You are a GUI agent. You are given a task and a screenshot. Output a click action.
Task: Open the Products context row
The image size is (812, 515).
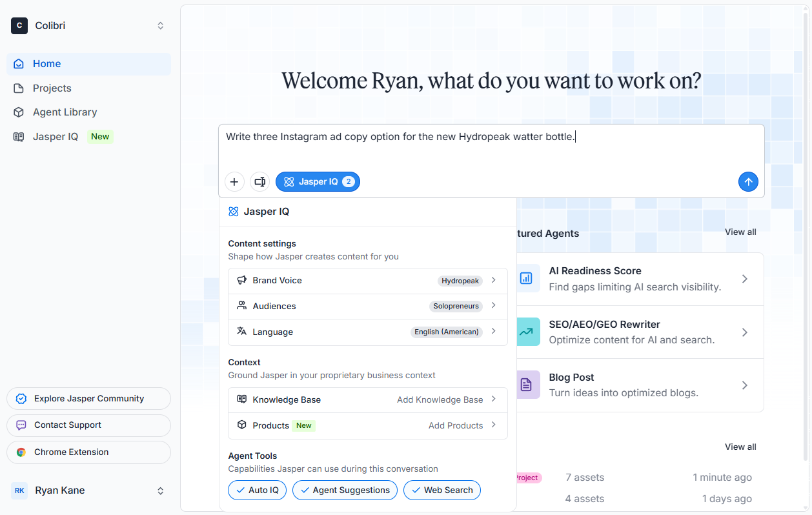368,426
